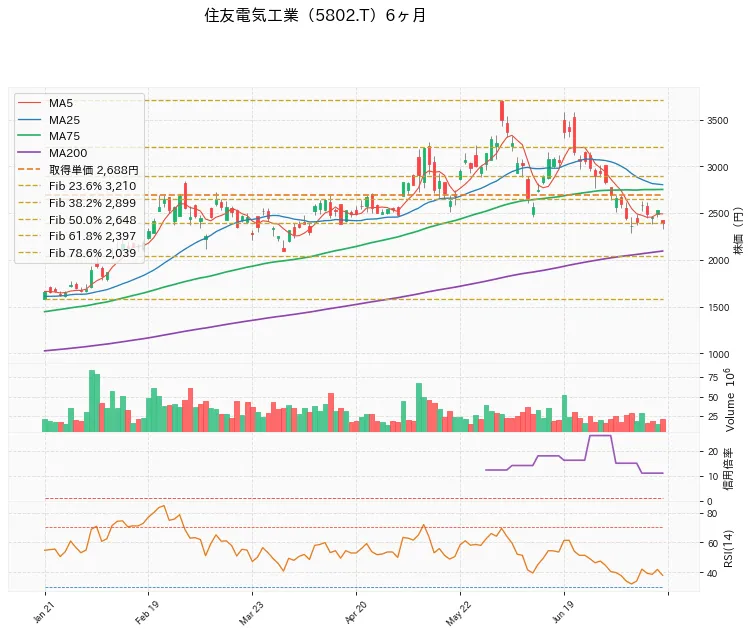Click the highest red candlestick near 3700

click(x=502, y=111)
